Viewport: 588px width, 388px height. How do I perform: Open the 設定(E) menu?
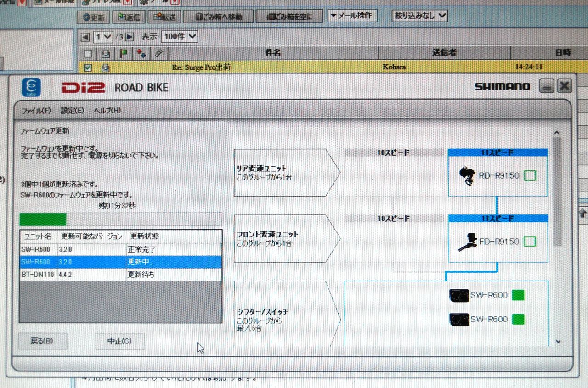pyautogui.click(x=73, y=111)
